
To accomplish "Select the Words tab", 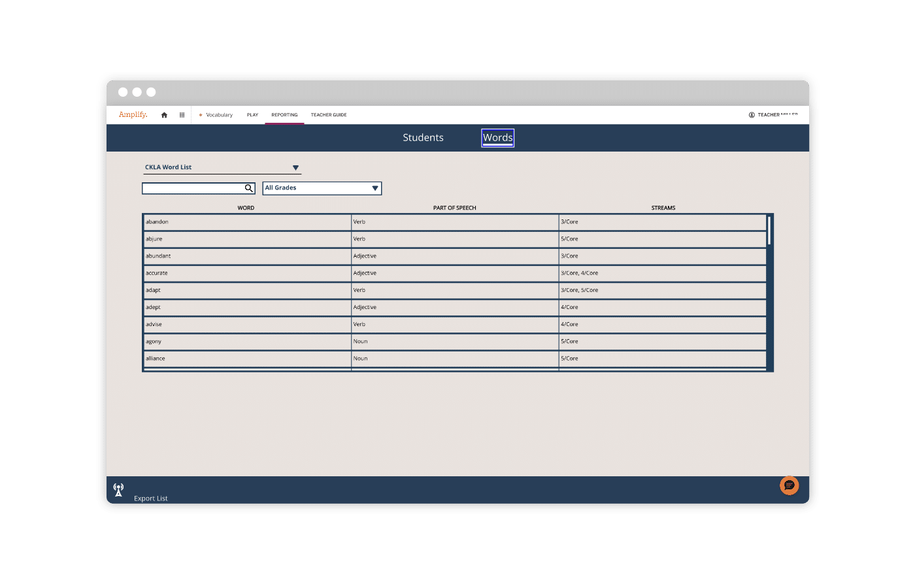I will 497,138.
